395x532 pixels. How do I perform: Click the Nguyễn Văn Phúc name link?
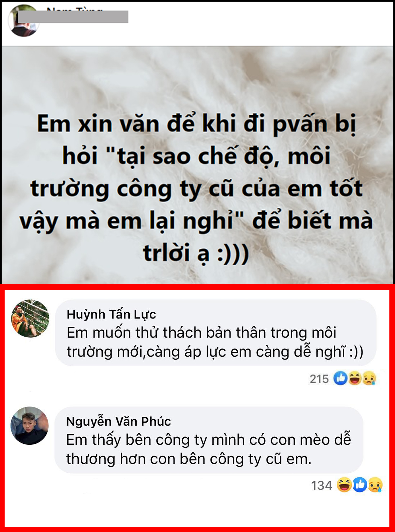coord(118,421)
